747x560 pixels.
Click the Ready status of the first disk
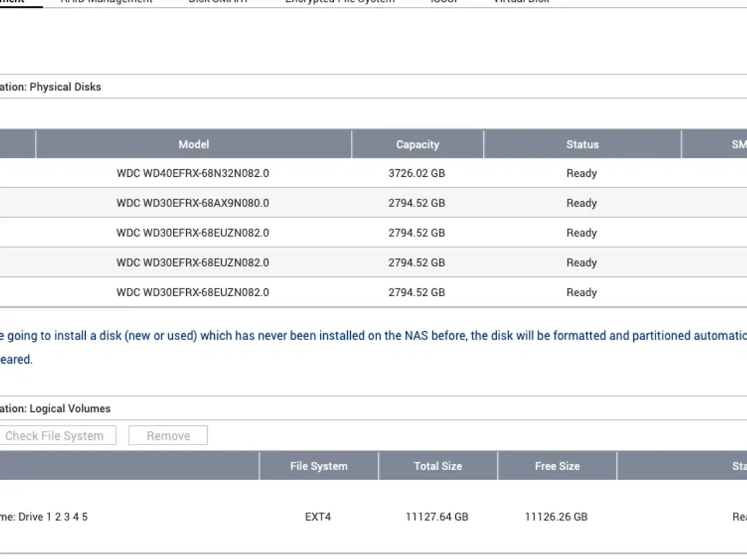pyautogui.click(x=581, y=173)
